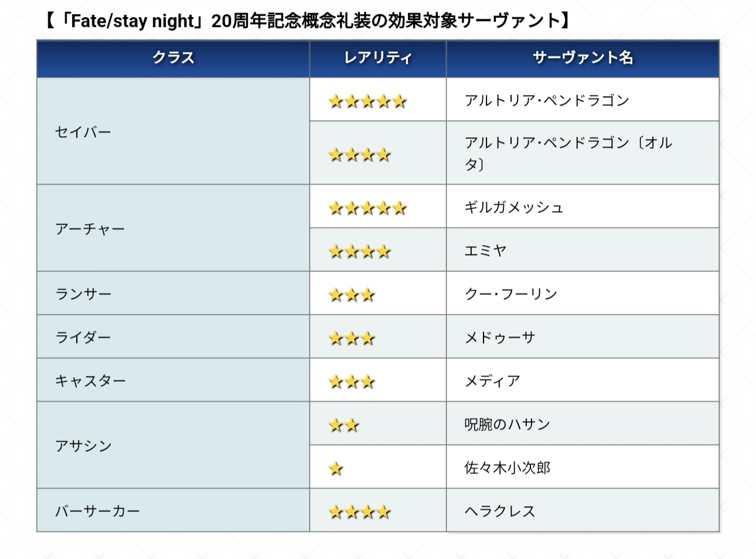Click the five-star rating in ギルガメッシュ row
This screenshot has height=559, width=756.
pos(367,208)
